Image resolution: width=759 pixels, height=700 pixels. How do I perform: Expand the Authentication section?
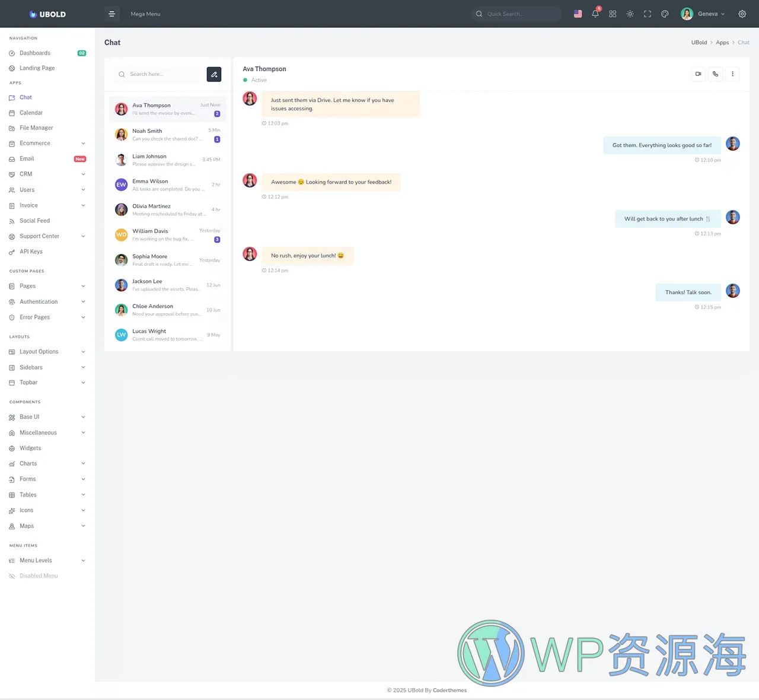click(x=37, y=301)
